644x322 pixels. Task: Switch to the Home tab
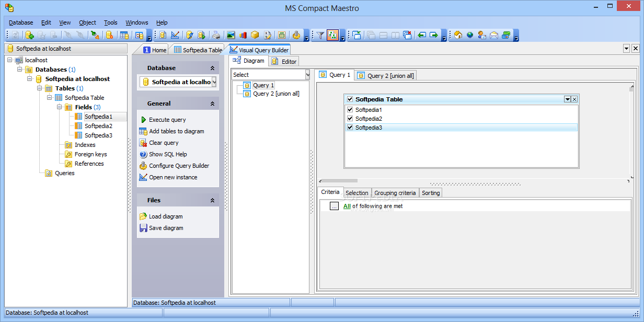155,50
